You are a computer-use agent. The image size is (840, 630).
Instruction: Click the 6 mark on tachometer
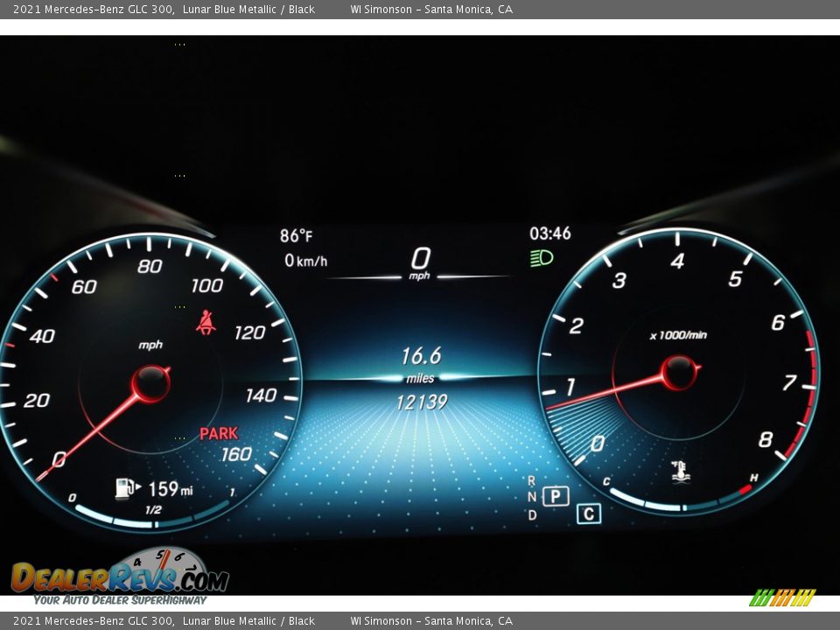(x=778, y=323)
